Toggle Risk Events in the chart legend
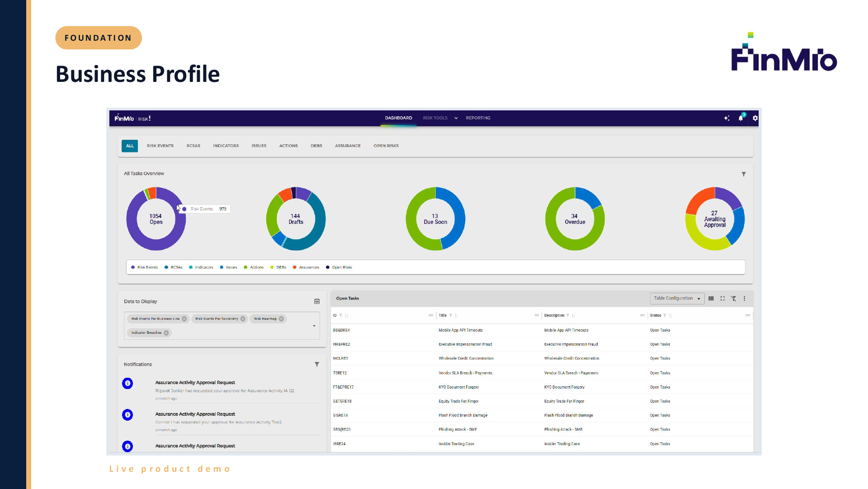The width and height of the screenshot is (868, 489). [x=144, y=267]
